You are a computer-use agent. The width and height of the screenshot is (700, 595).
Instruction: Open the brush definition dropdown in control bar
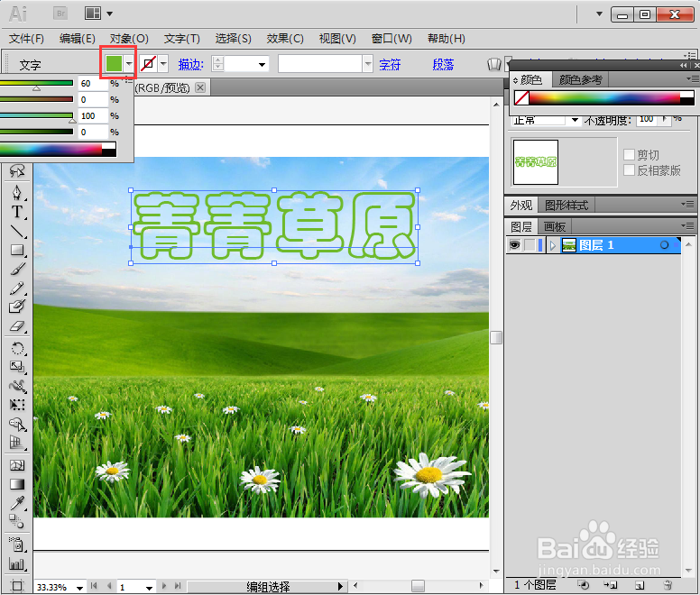click(x=367, y=64)
